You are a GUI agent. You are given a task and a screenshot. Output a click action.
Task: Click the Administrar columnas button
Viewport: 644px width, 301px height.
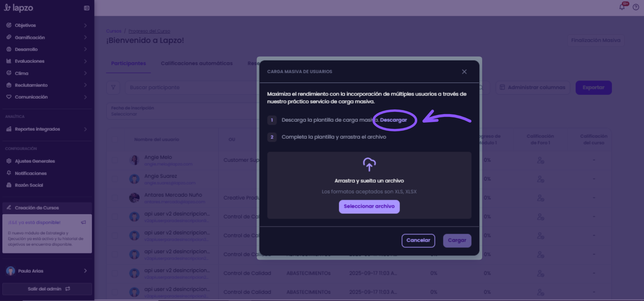coord(533,87)
